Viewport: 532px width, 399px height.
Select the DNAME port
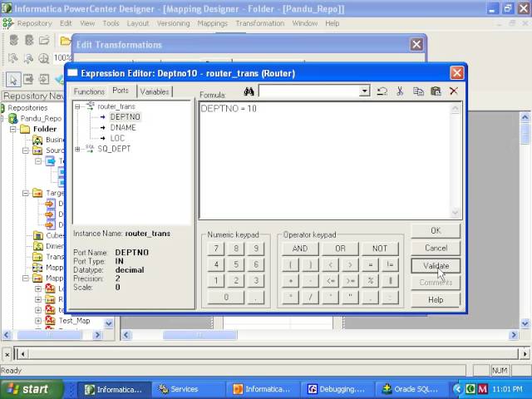123,127
